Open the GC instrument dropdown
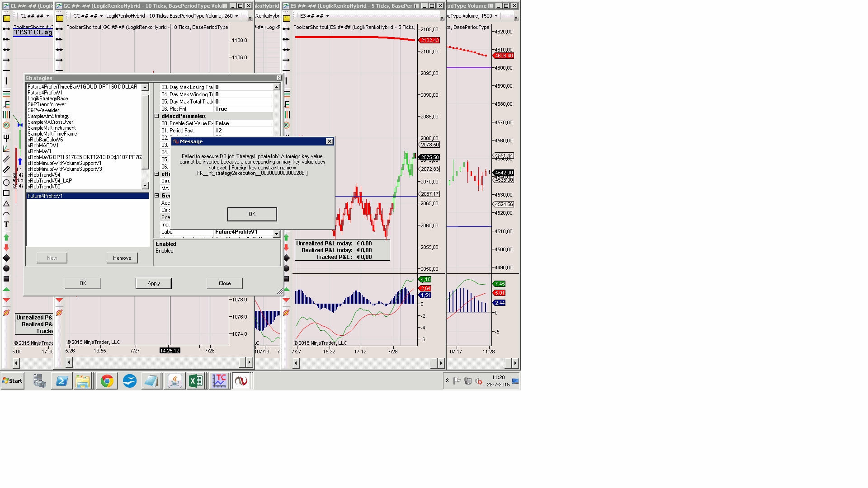The height and width of the screenshot is (488, 868). click(x=101, y=16)
